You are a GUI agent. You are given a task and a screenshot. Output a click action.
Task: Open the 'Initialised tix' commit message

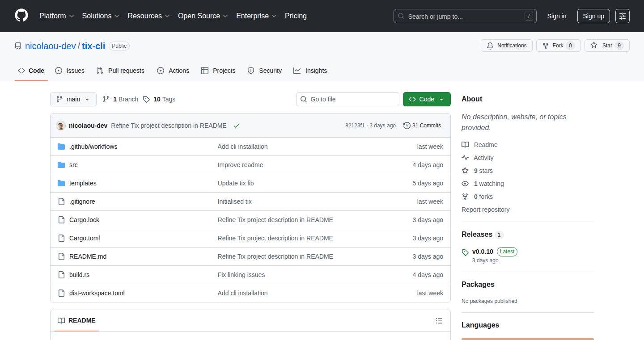click(235, 201)
